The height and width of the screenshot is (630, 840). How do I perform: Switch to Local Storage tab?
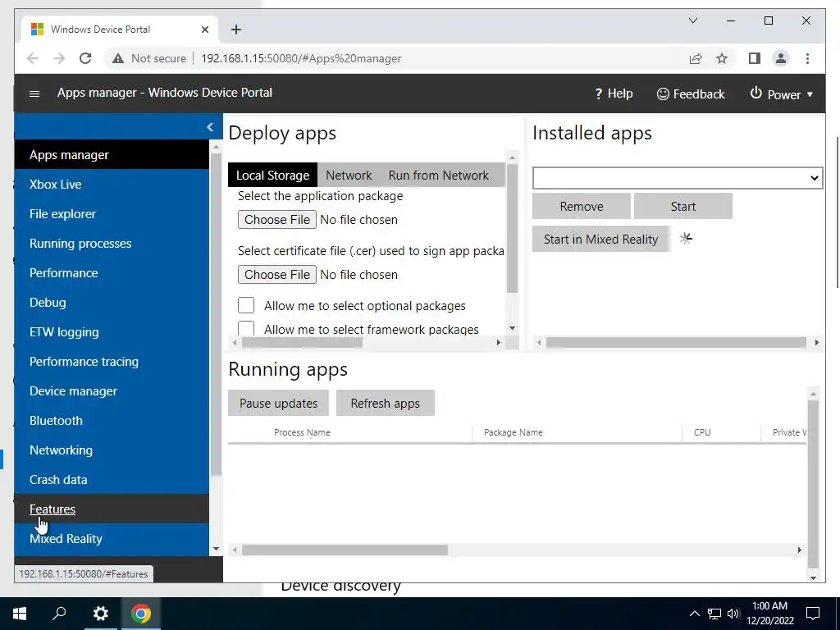point(272,176)
